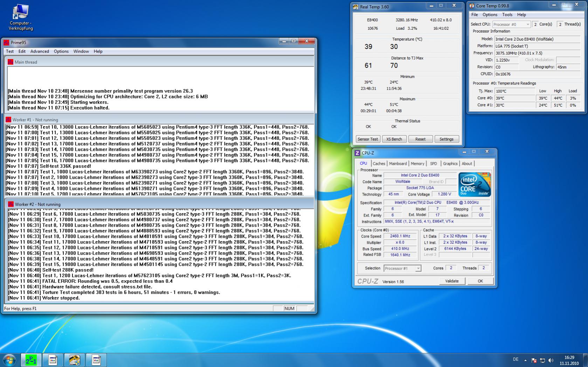Click the Frequency field in Core Temp
The image size is (588, 367).
click(538, 53)
